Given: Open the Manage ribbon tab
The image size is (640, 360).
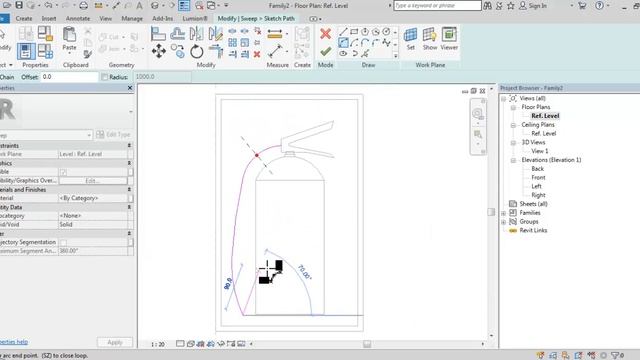Looking at the screenshot, I should (132, 18).
